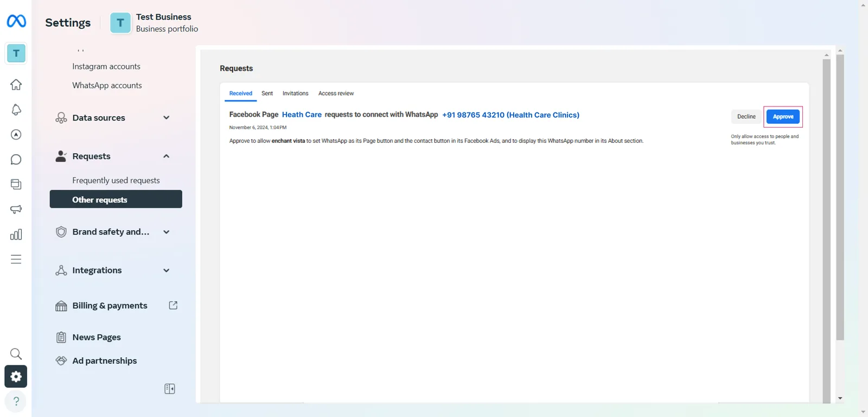Click the Requests heading text
Screen dimensions: 868x417
point(236,68)
